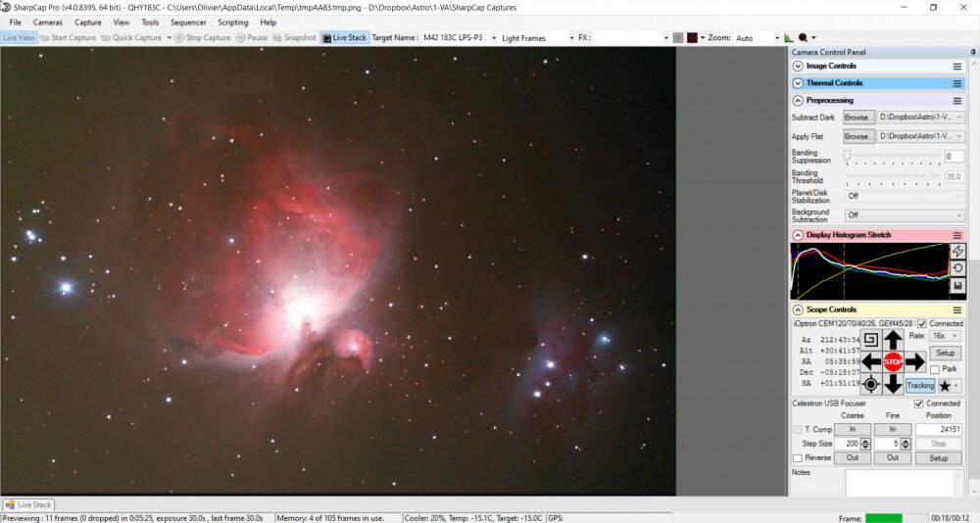Image resolution: width=980 pixels, height=523 pixels.
Task: Open the Cameras menu
Action: pyautogui.click(x=48, y=22)
